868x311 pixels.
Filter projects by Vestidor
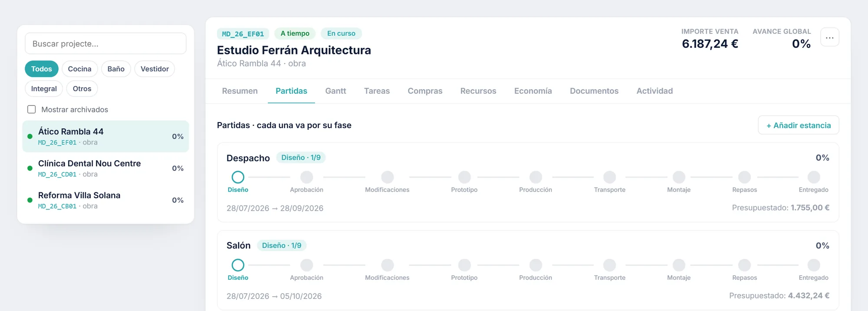tap(155, 69)
